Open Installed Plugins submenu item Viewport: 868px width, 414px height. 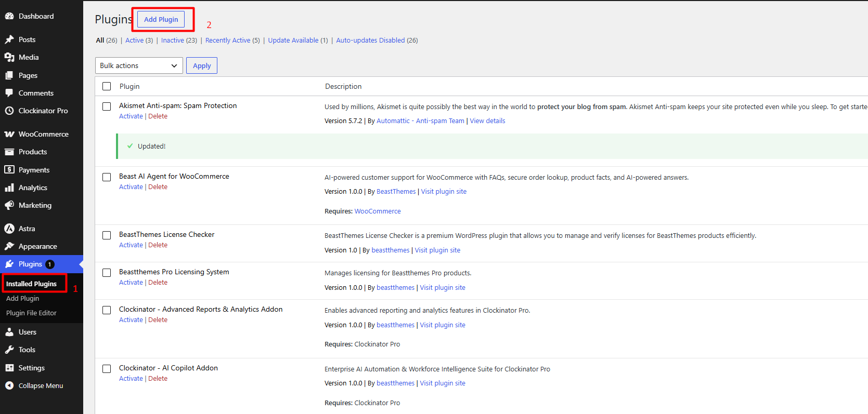pyautogui.click(x=31, y=284)
